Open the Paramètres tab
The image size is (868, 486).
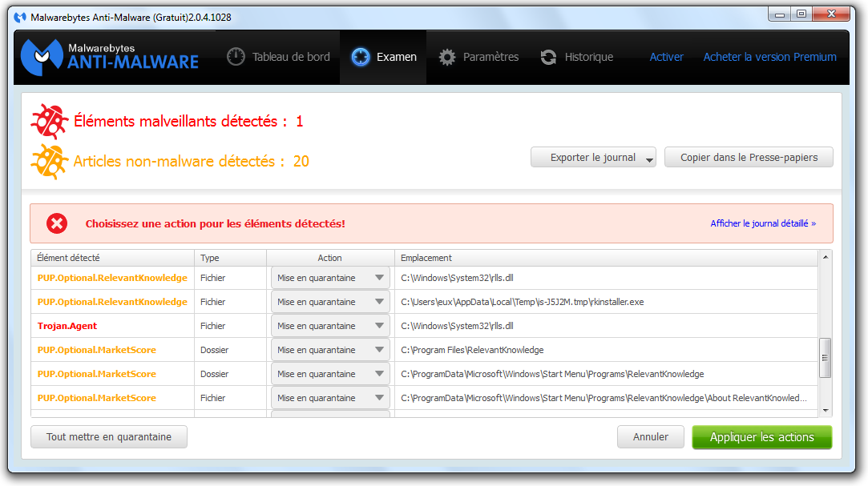[478, 57]
